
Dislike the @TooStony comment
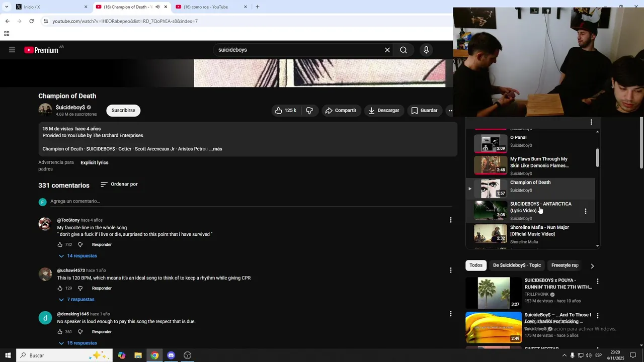[x=80, y=245]
